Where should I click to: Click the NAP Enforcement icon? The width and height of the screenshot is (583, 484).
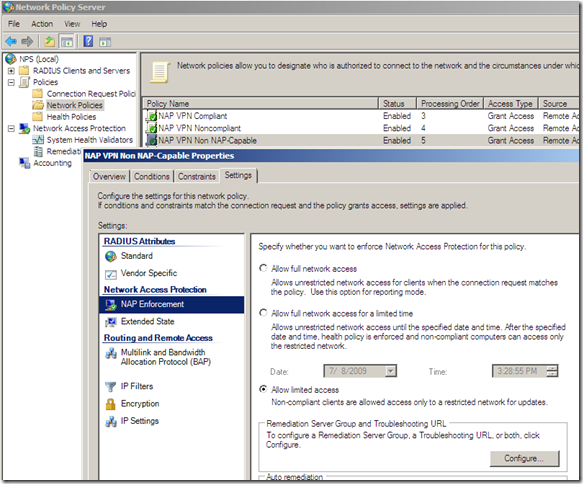pyautogui.click(x=111, y=305)
